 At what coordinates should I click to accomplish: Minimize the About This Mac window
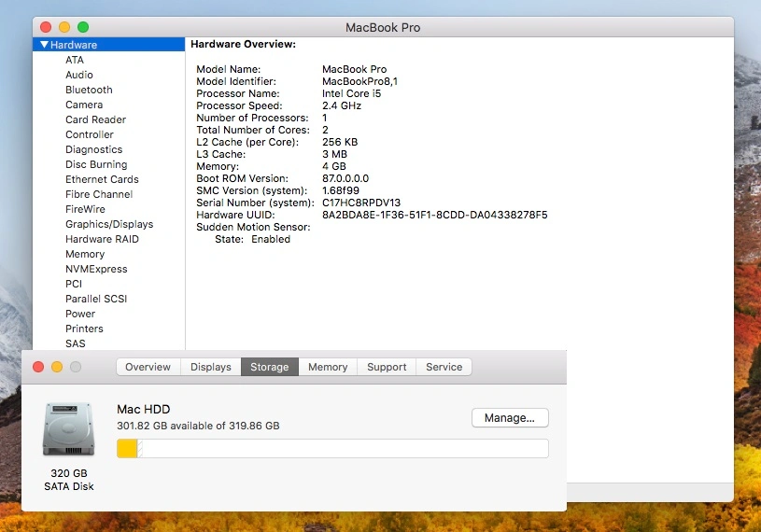pos(57,367)
